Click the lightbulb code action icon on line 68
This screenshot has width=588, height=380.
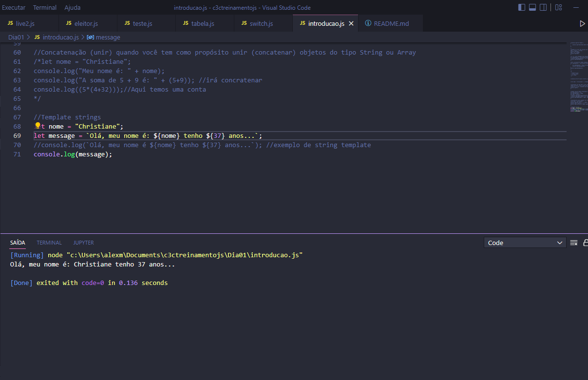tap(38, 126)
